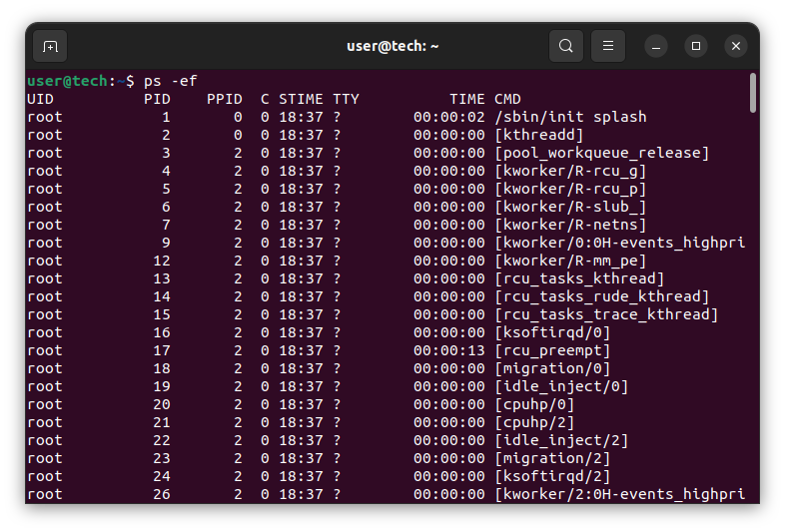Open the hamburger main menu
785x532 pixels.
608,46
